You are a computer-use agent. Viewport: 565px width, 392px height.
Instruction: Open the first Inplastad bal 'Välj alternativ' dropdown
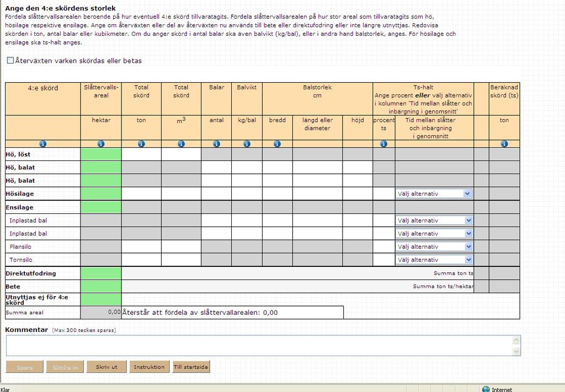pos(434,221)
